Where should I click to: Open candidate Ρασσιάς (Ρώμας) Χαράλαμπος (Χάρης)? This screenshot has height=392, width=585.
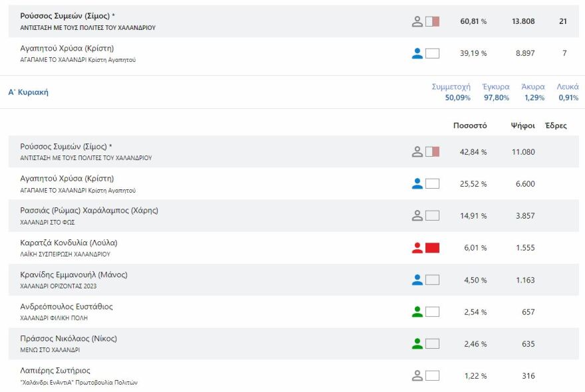click(89, 211)
